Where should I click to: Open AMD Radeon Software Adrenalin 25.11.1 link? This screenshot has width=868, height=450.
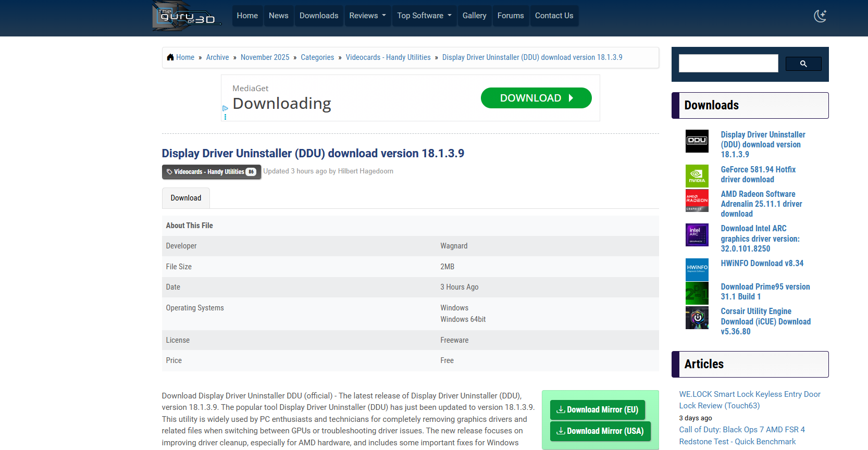click(762, 204)
